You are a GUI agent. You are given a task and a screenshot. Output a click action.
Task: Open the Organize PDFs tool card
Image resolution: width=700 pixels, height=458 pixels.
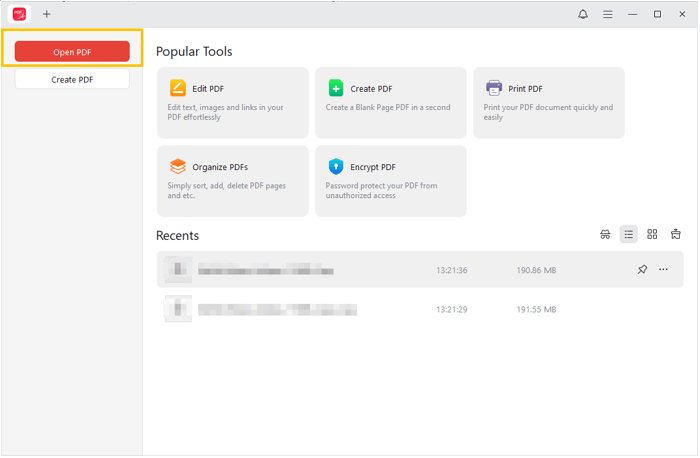point(233,181)
